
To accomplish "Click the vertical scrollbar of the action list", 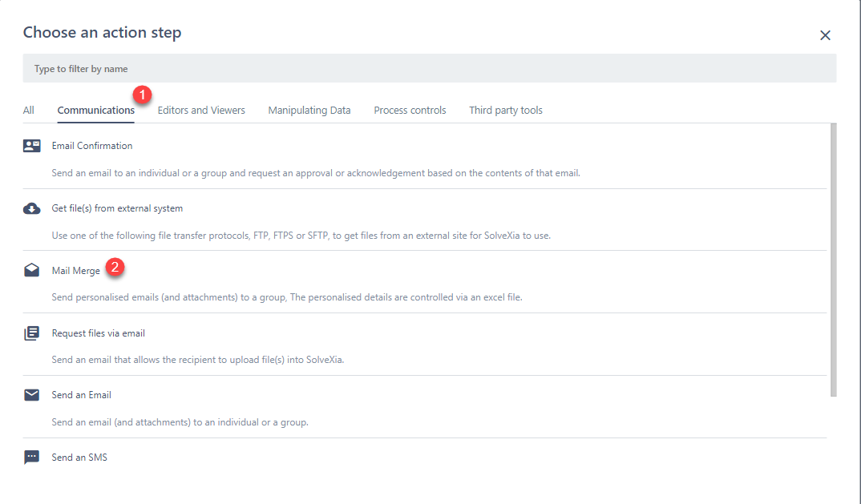I will (x=833, y=256).
